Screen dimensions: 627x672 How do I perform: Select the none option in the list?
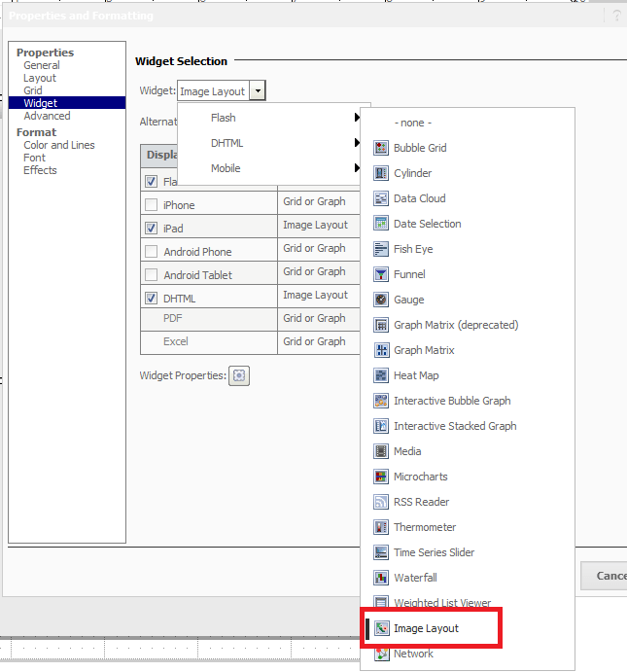413,123
